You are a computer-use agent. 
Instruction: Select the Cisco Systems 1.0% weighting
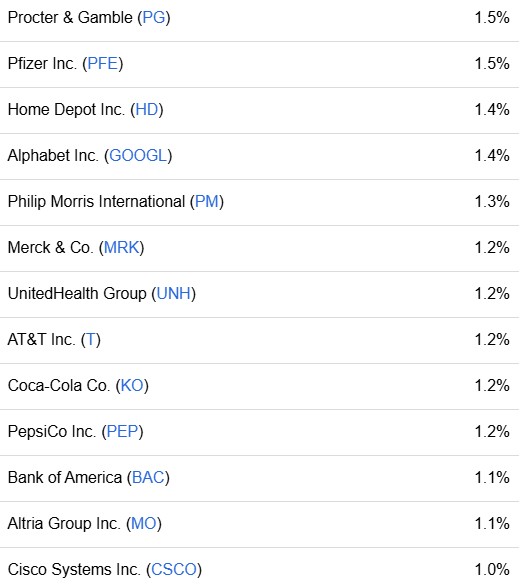click(492, 569)
